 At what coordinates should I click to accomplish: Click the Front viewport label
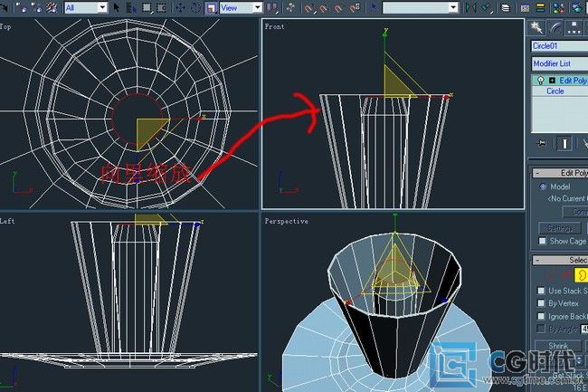coord(274,26)
